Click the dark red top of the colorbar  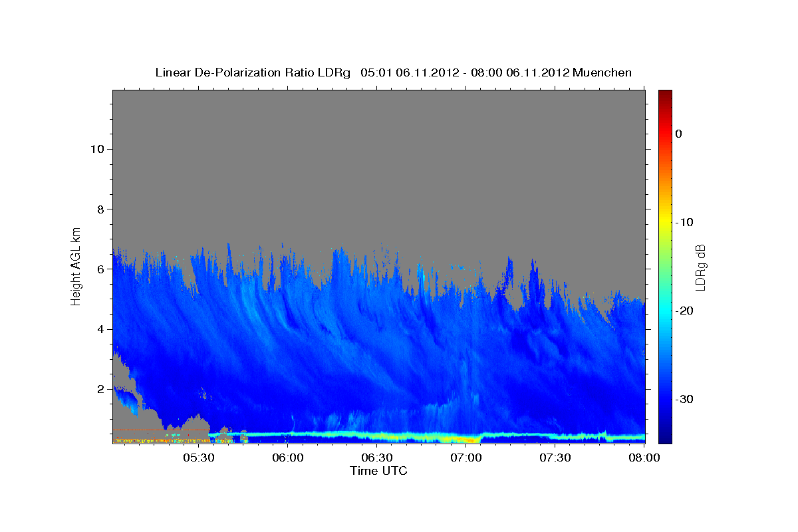coord(665,95)
